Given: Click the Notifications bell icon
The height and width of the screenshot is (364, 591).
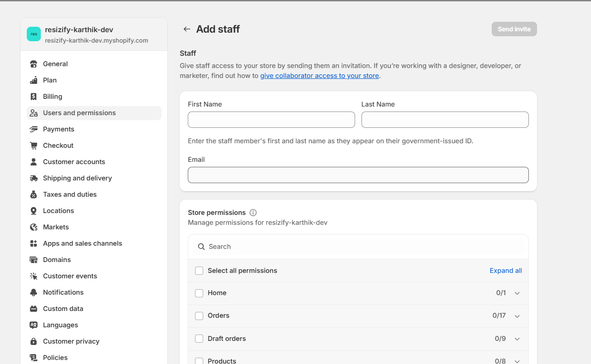Looking at the screenshot, I should pos(34,292).
